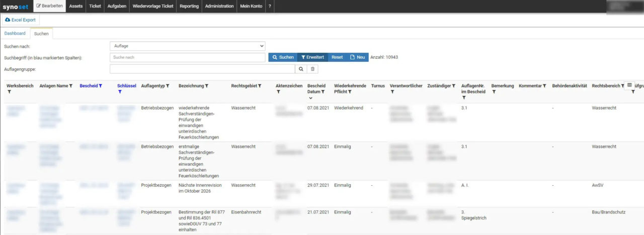The image size is (644, 235).
Task: Open the Schlüssel column filter
Action: click(x=119, y=92)
